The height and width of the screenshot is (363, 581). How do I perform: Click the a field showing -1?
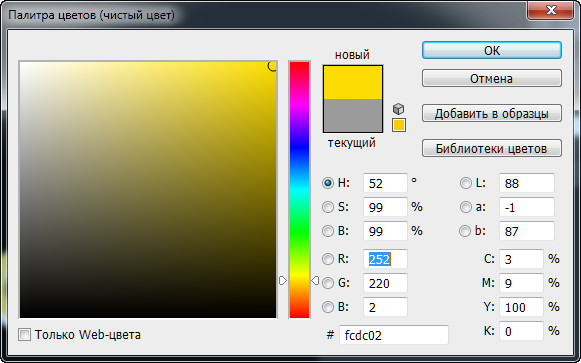[x=527, y=207]
